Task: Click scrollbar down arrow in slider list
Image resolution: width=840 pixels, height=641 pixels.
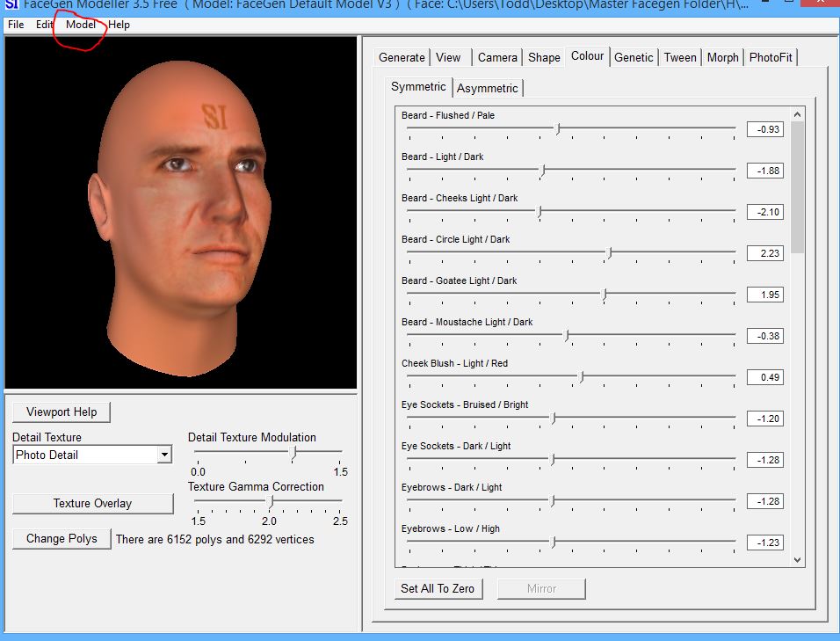Action: pyautogui.click(x=797, y=559)
